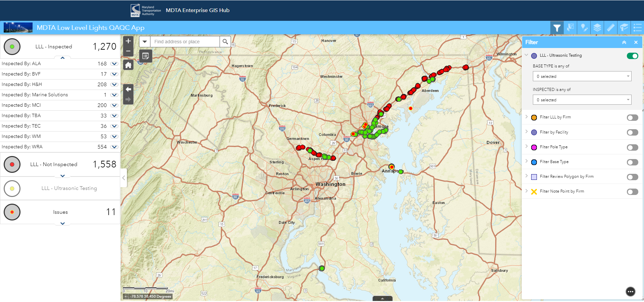644x302 pixels.
Task: Open the graduation cap help widget
Action: pyautogui.click(x=624, y=28)
